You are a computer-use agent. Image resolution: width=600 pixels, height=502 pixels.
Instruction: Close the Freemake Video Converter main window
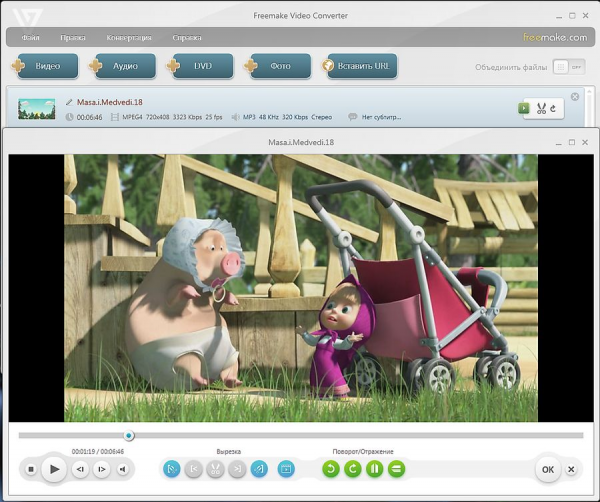585,16
